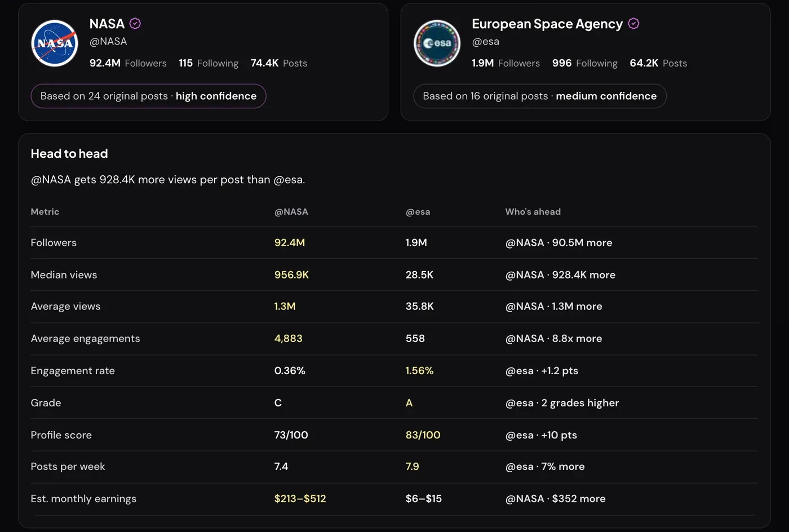Click the 'Average views' row label
The image size is (789, 532).
tap(65, 307)
